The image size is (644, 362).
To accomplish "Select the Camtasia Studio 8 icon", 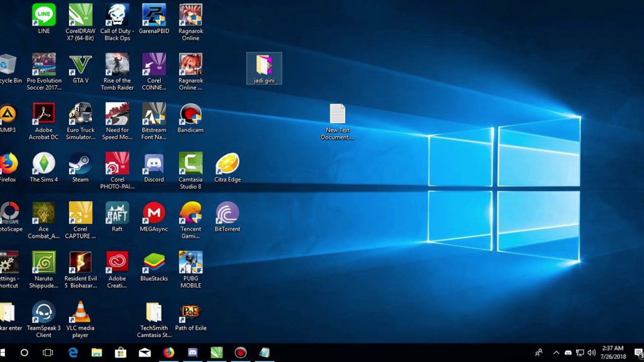I will click(x=191, y=170).
